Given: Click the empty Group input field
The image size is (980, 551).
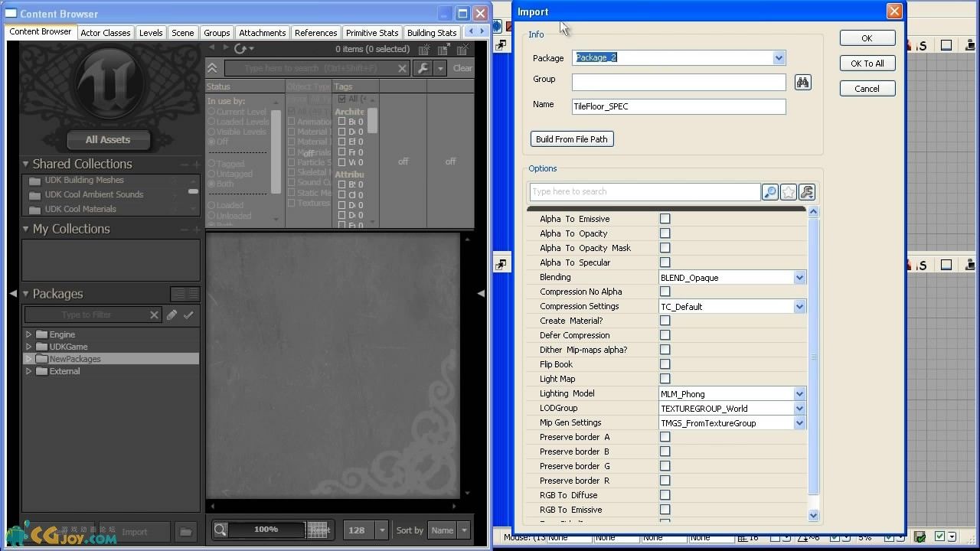Looking at the screenshot, I should pos(678,81).
